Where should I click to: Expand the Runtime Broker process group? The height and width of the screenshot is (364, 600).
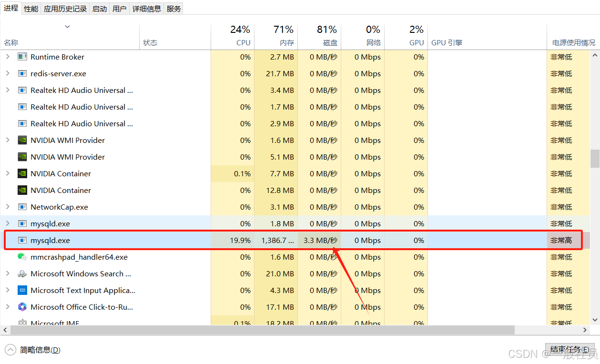(8, 57)
